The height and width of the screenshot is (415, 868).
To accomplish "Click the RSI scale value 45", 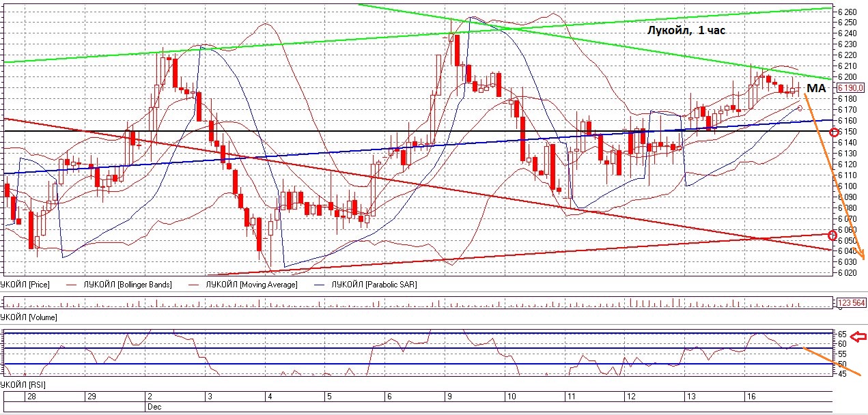I will coord(842,373).
